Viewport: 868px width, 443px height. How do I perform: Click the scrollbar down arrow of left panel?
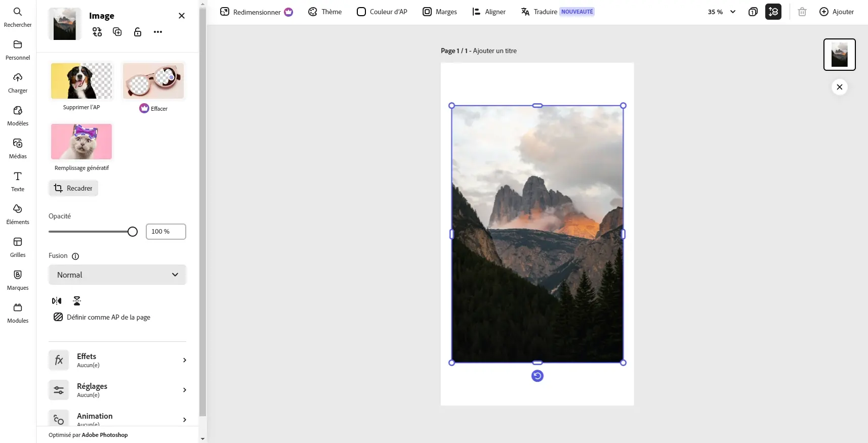coord(202,438)
